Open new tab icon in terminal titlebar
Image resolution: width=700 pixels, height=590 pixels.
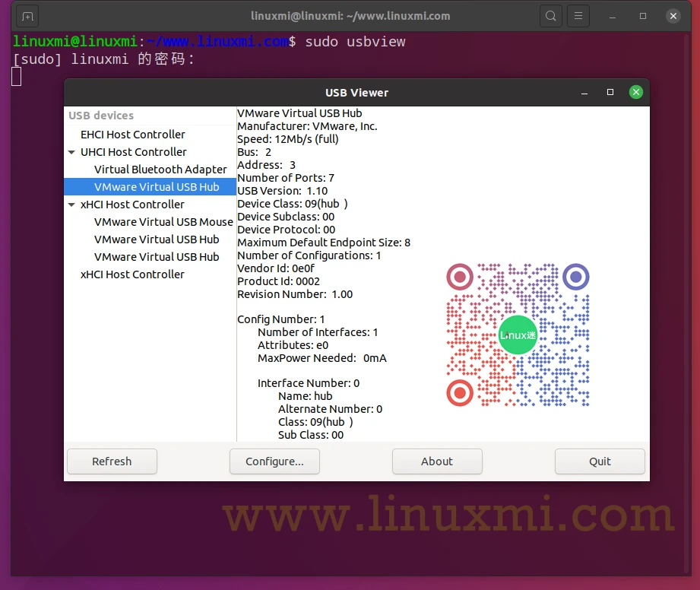coord(27,17)
